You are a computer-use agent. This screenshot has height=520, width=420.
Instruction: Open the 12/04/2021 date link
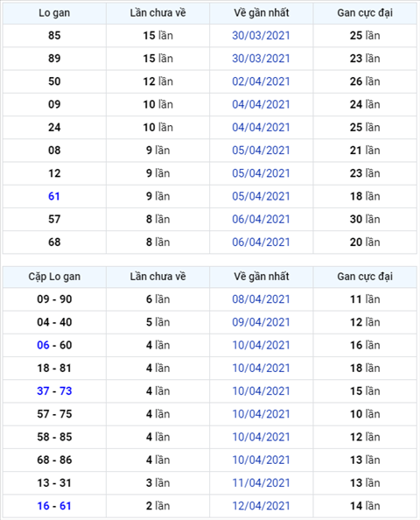(261, 506)
